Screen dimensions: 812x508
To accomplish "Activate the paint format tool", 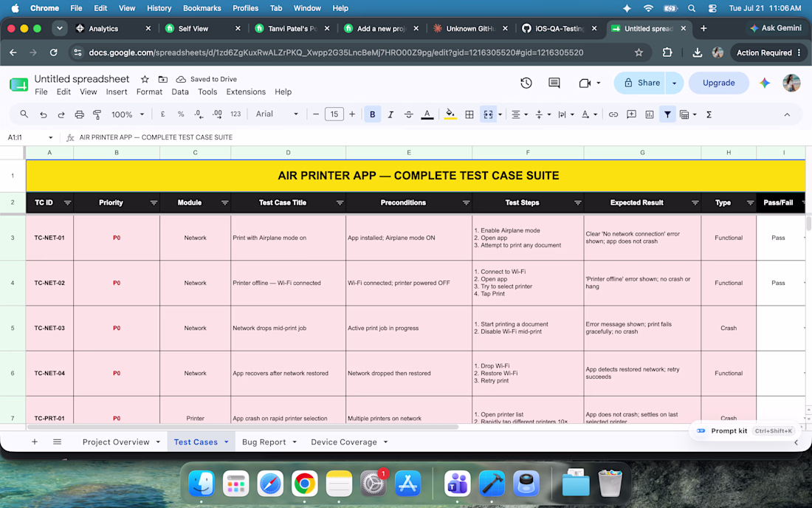I will pyautogui.click(x=97, y=114).
